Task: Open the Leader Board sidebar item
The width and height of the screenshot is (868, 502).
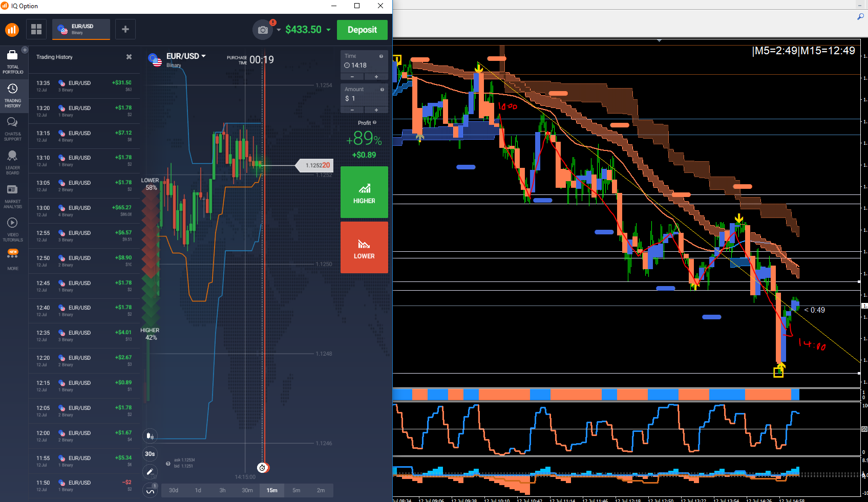Action: click(13, 163)
